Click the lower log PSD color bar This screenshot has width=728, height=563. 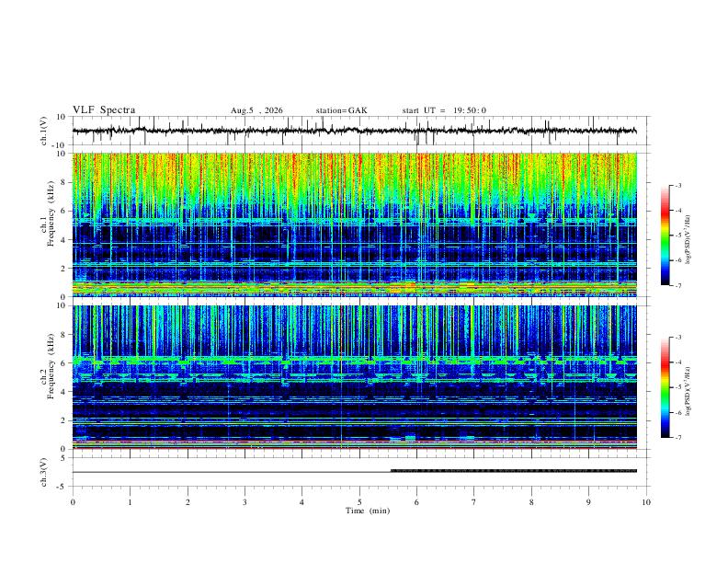click(665, 387)
